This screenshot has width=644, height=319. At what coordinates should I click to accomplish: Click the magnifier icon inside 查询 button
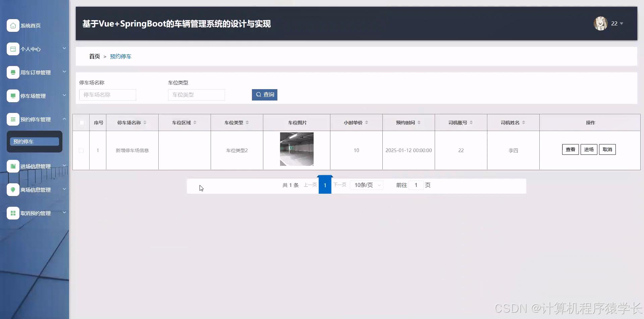[x=258, y=94]
